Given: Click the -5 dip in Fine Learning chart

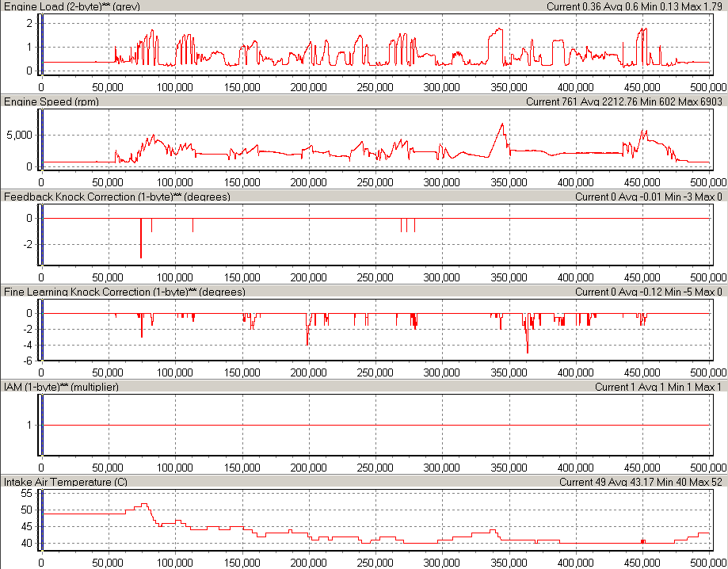Looking at the screenshot, I should [x=528, y=352].
